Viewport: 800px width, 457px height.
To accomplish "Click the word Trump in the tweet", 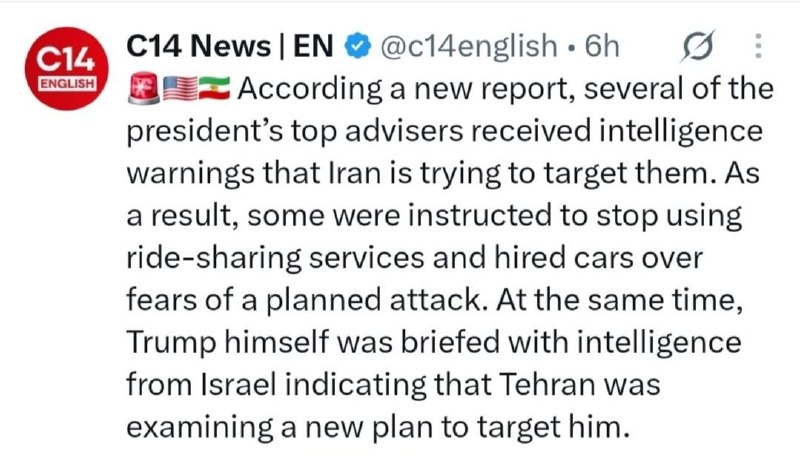I will (171, 343).
